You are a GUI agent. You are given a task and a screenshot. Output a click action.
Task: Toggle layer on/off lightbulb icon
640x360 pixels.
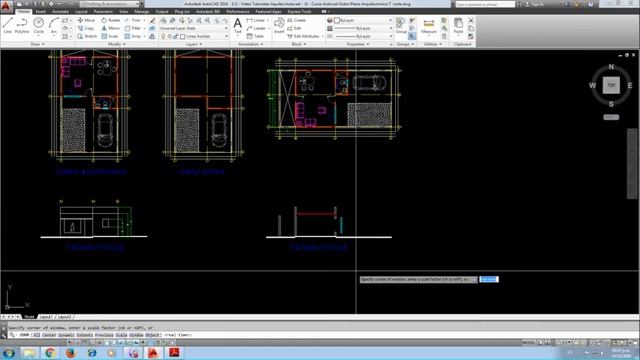point(164,36)
